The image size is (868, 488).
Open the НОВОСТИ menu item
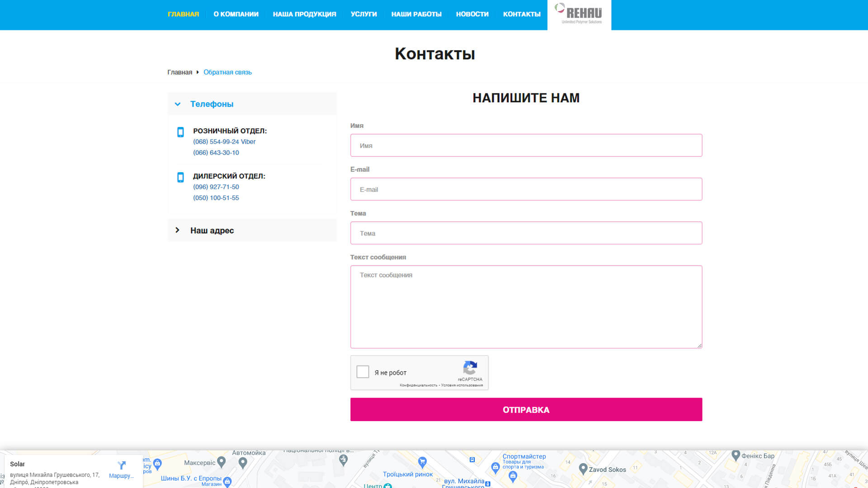[x=472, y=14]
